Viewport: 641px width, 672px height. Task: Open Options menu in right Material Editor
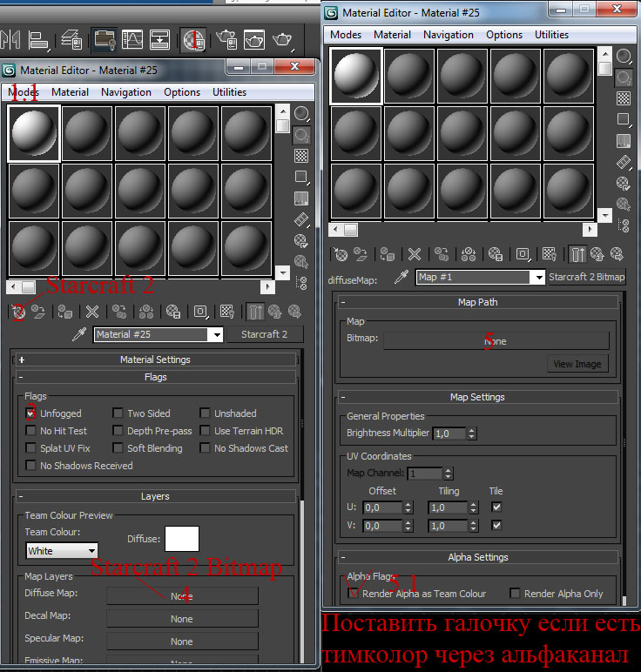[504, 35]
